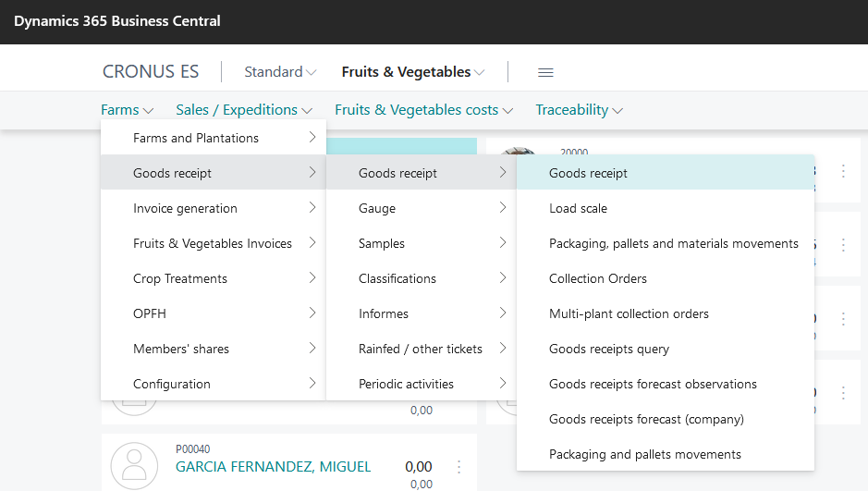Open Goods receipts forecast observations
The image size is (868, 491).
pos(666,384)
